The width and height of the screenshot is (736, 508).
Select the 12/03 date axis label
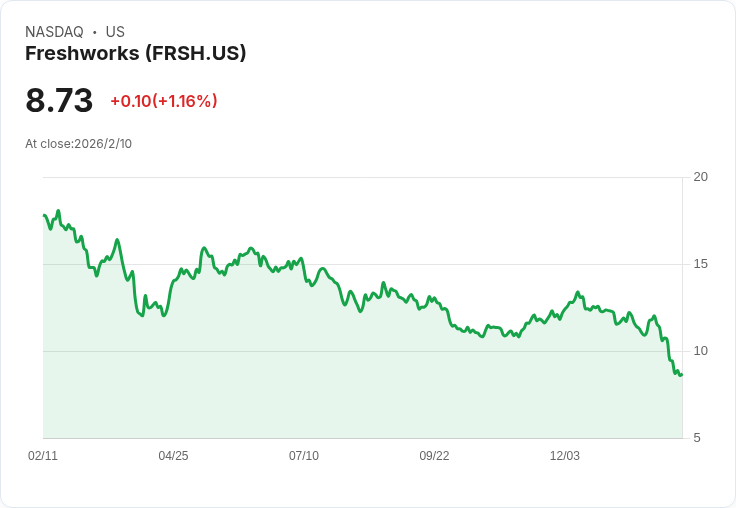tap(565, 456)
